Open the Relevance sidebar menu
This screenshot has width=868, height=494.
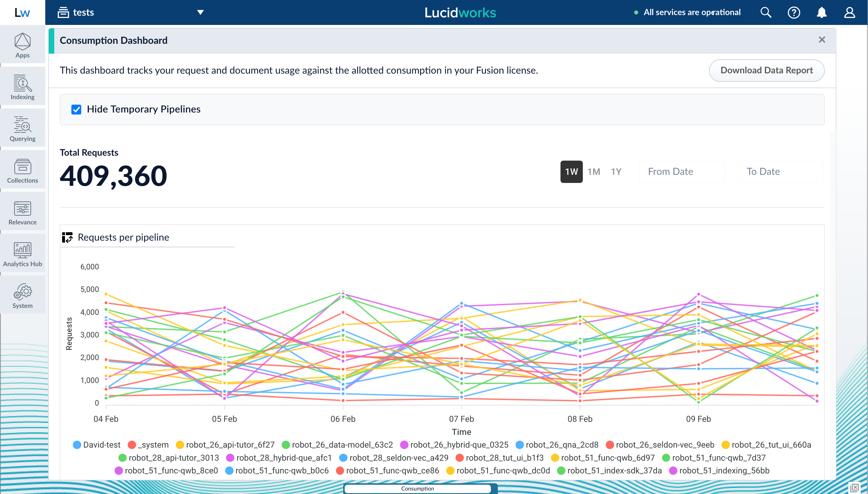coord(22,212)
